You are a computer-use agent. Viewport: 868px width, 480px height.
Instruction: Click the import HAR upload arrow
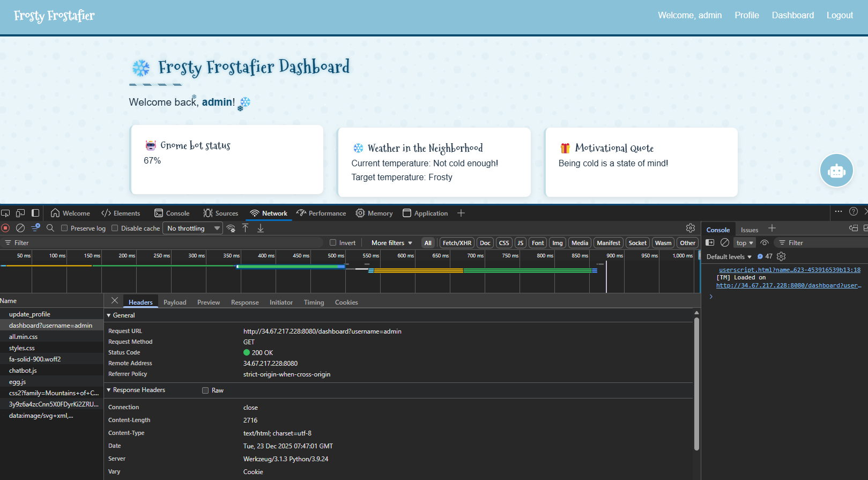coord(246,228)
